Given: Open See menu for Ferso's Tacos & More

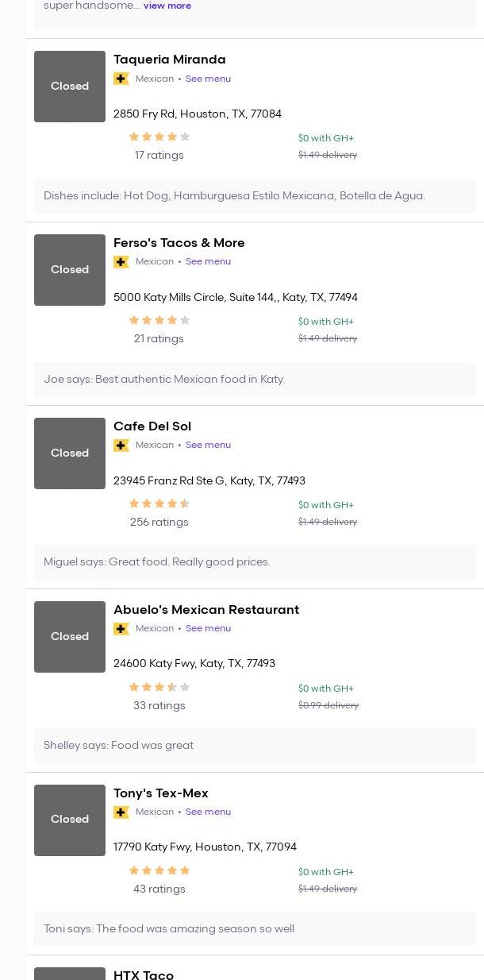Looking at the screenshot, I should (208, 262).
